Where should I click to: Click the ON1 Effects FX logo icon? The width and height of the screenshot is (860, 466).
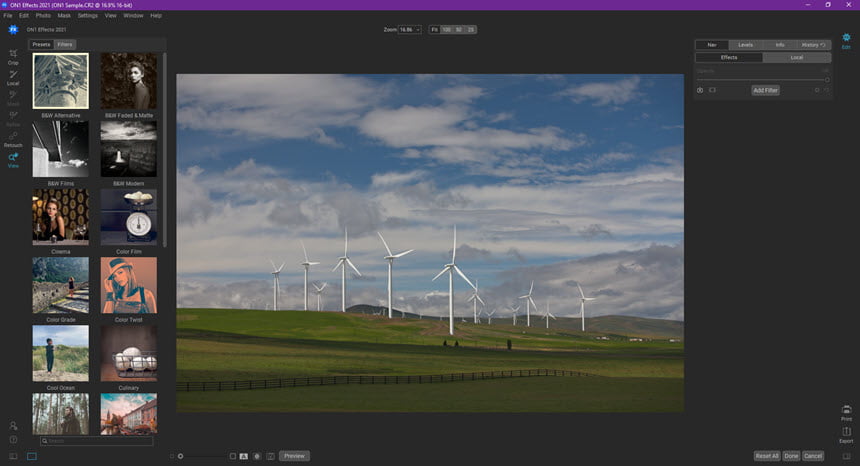(x=13, y=30)
